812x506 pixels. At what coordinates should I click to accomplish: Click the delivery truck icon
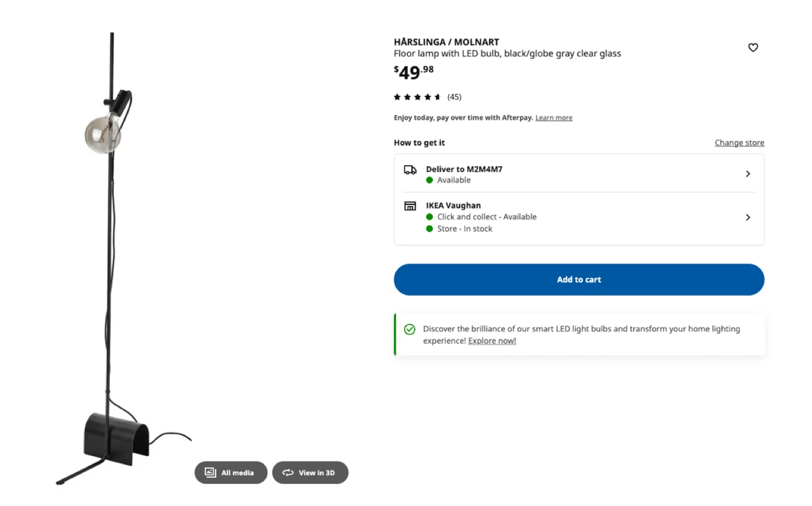(410, 170)
